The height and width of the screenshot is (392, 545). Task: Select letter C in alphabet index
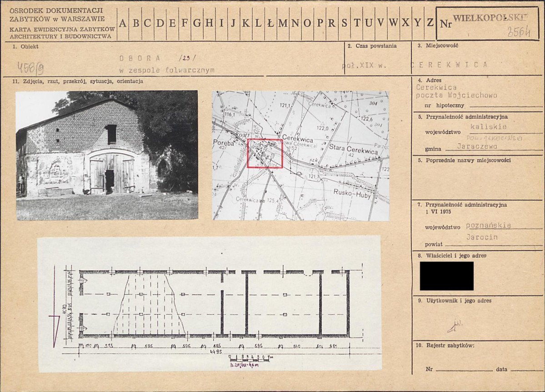click(148, 23)
